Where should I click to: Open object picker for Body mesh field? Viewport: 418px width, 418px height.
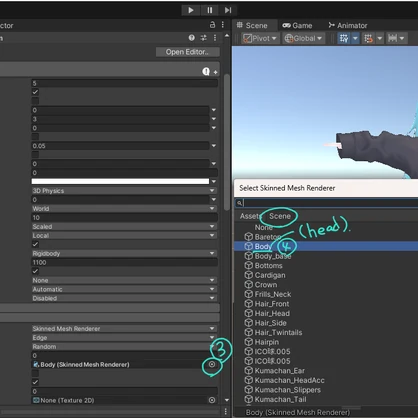(212, 364)
